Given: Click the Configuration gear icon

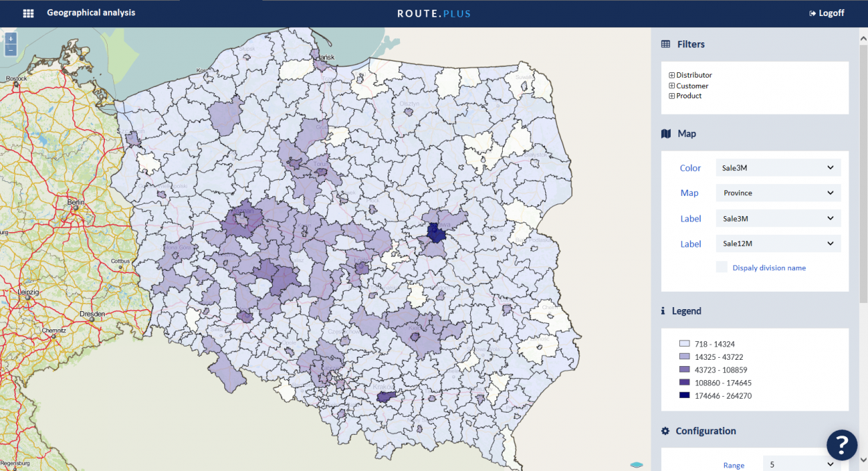Looking at the screenshot, I should (x=665, y=431).
